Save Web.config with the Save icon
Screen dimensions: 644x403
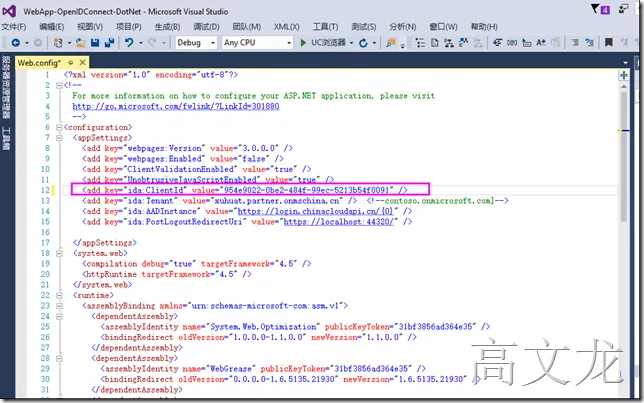95,43
